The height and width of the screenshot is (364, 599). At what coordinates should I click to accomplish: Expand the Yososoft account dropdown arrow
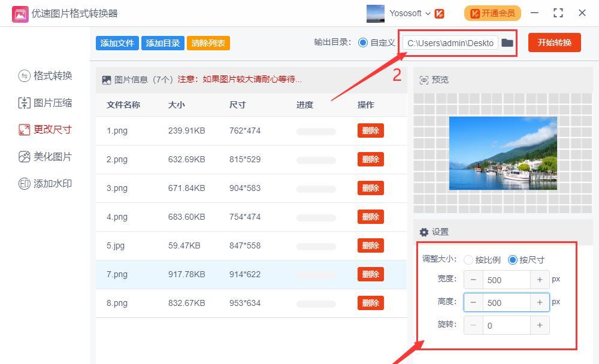coord(428,14)
